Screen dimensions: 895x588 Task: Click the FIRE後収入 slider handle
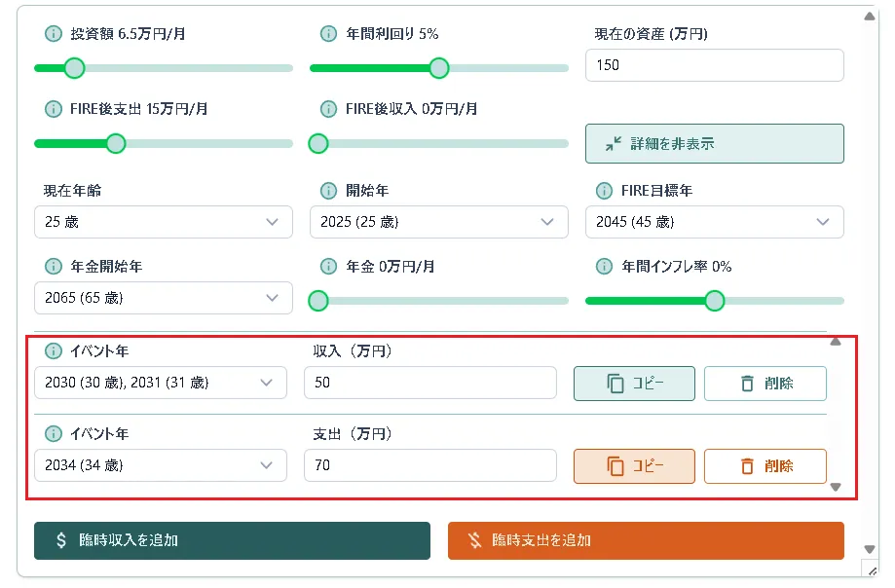[x=318, y=144]
